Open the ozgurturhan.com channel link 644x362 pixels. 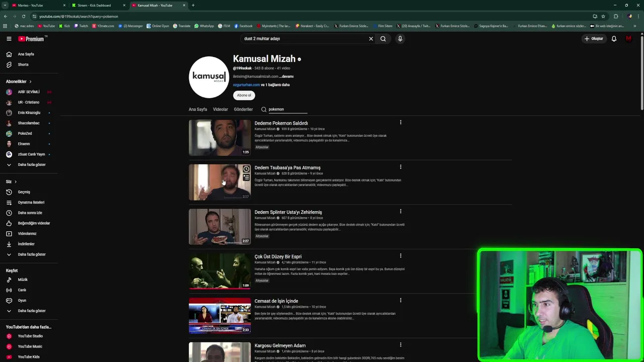tap(247, 85)
